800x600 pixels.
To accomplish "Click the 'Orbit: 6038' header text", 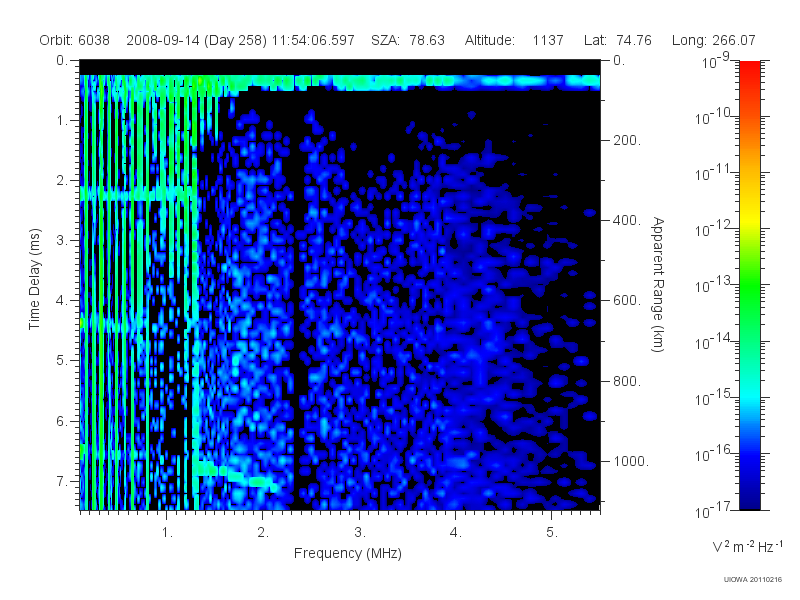I will (74, 40).
